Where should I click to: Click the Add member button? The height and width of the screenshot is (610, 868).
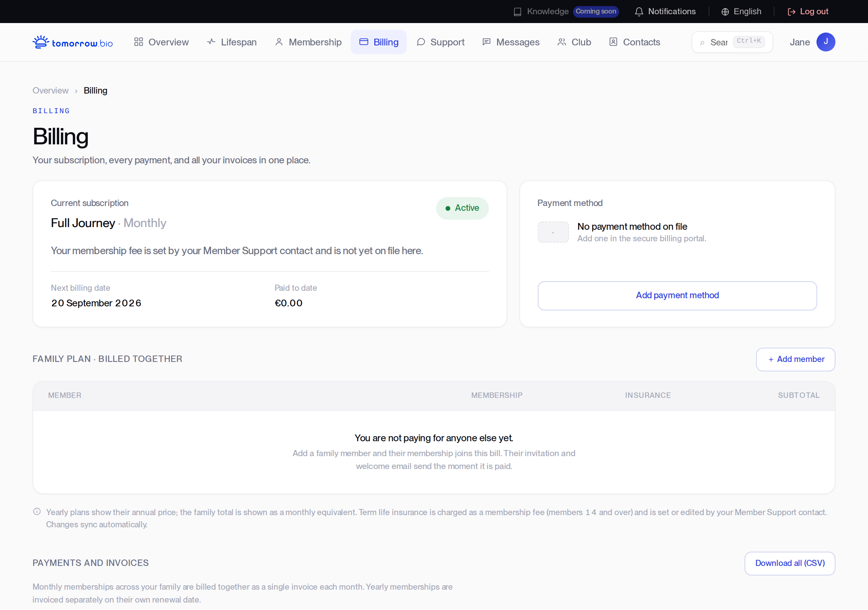click(x=795, y=360)
